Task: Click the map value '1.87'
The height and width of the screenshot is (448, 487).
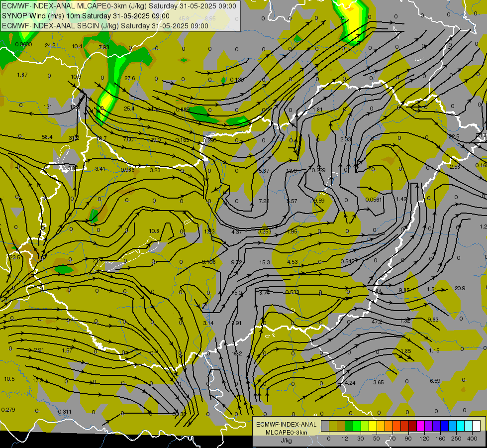Action: (x=22, y=75)
